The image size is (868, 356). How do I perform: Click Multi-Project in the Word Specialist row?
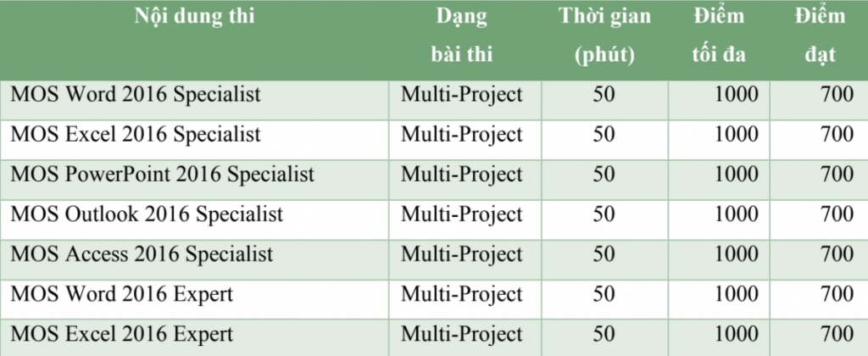pos(462,95)
